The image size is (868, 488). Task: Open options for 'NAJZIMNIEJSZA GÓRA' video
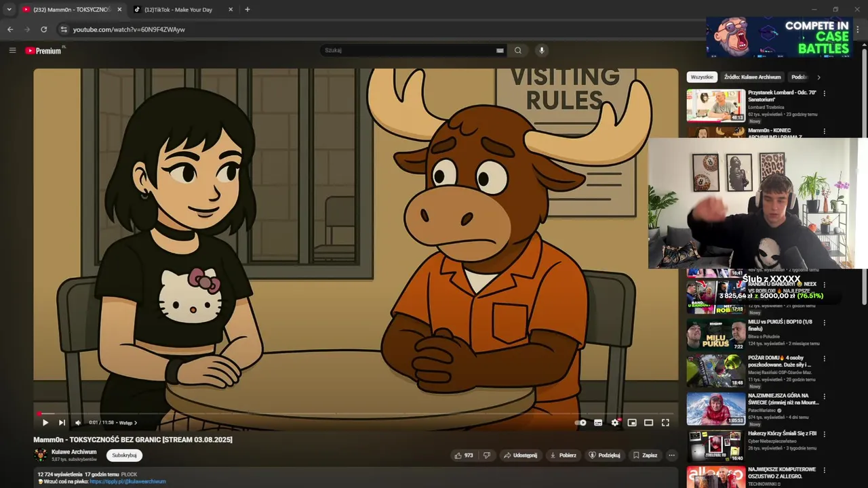click(x=825, y=396)
